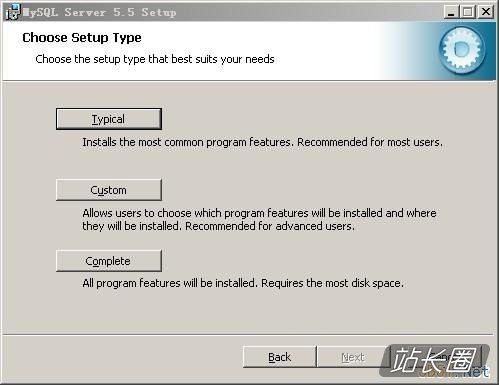499x385 pixels.
Task: Click the Choose Setup Type heading
Action: tap(82, 37)
